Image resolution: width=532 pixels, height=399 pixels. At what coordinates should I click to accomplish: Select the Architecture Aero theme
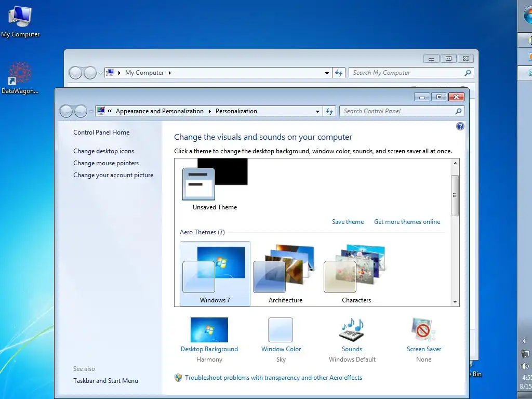click(x=285, y=274)
